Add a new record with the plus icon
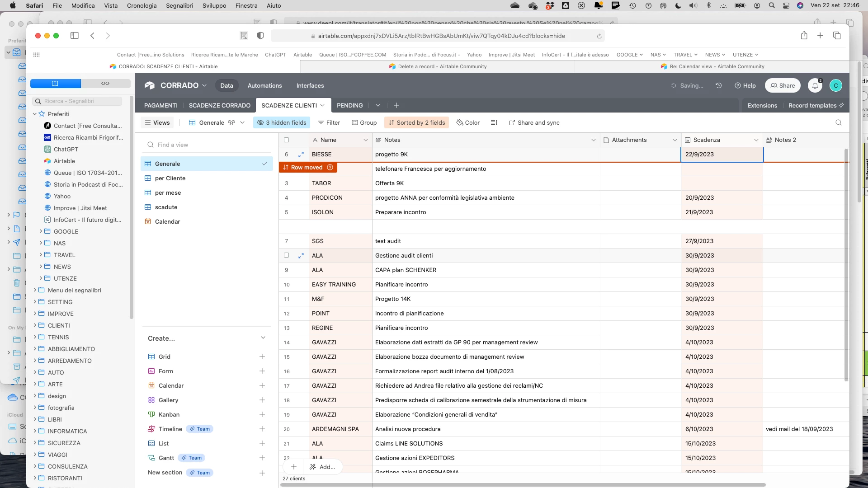 point(294,467)
